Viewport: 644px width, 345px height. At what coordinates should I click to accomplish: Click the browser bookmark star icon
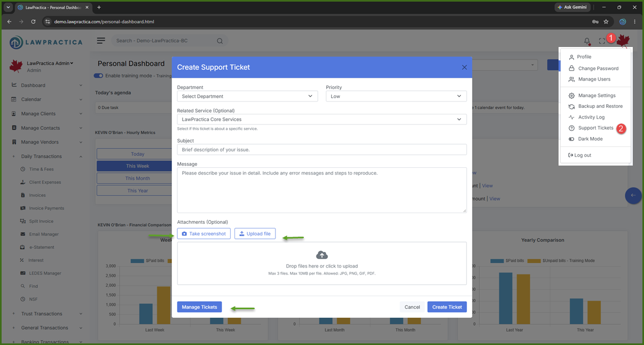coord(606,22)
